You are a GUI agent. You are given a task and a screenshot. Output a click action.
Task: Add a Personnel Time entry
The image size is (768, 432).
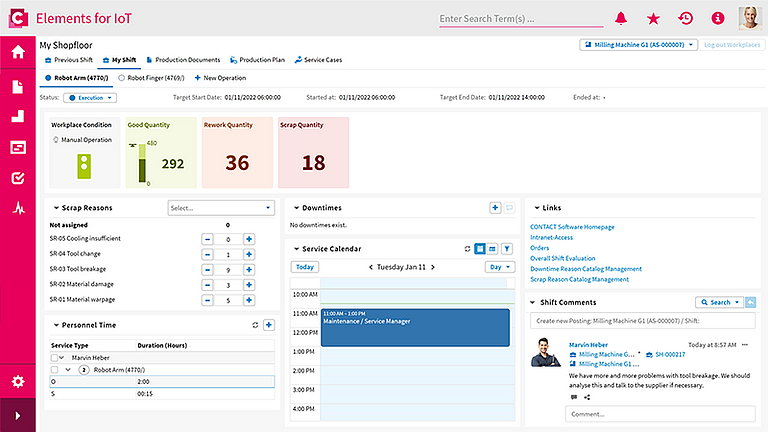coord(269,325)
